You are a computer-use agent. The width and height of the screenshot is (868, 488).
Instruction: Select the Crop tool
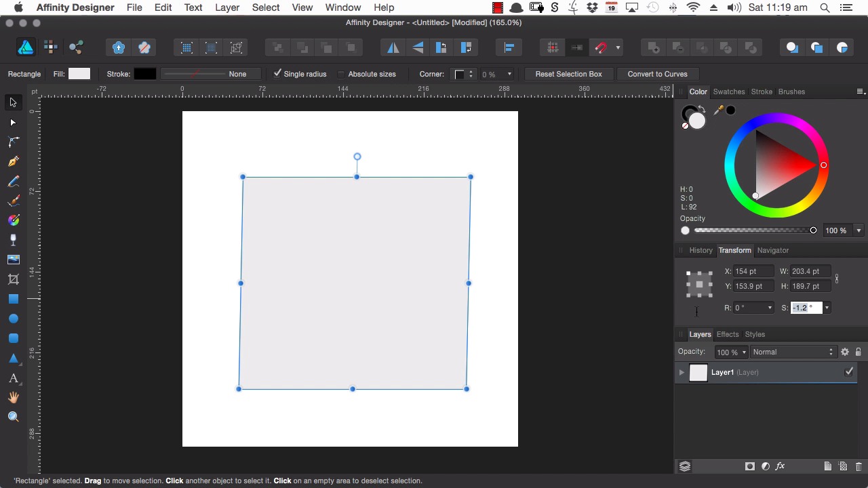(x=13, y=279)
